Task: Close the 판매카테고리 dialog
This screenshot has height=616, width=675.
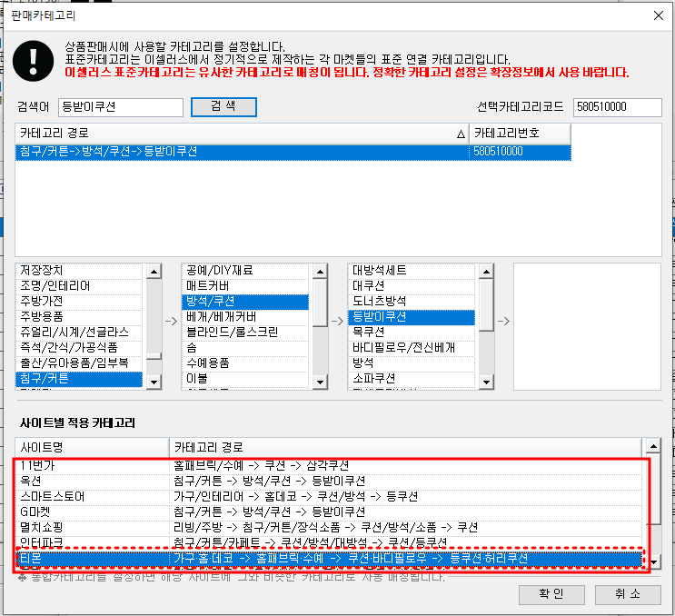Action: click(659, 15)
